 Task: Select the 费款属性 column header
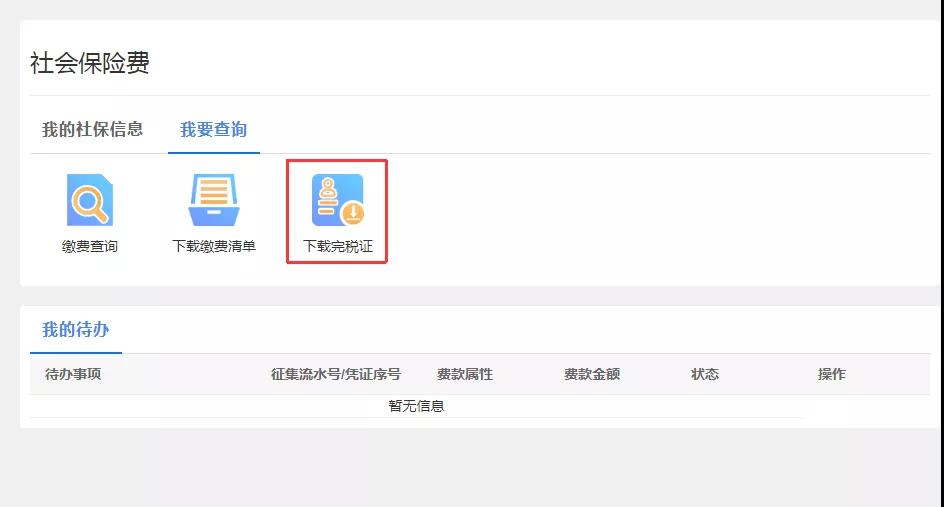[465, 374]
